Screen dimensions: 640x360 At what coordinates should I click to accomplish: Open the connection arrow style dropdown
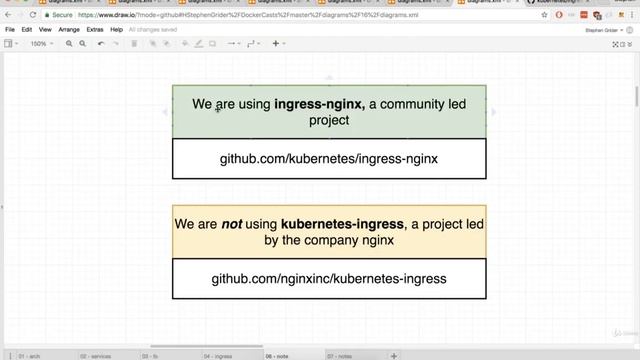click(x=233, y=43)
